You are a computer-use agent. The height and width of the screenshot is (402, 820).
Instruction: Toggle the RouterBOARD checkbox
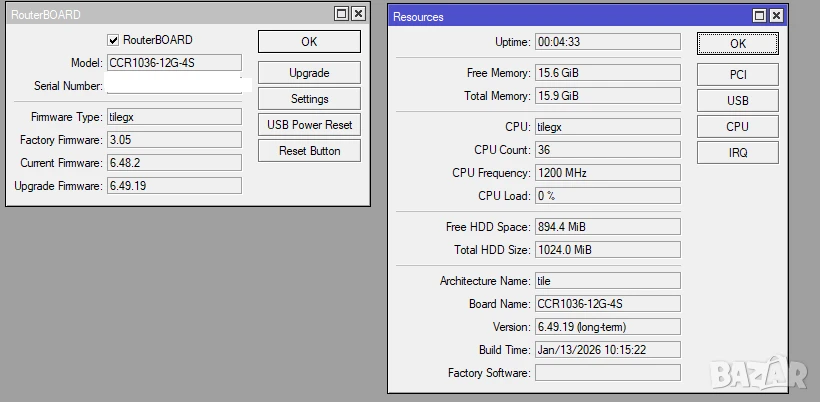[113, 40]
